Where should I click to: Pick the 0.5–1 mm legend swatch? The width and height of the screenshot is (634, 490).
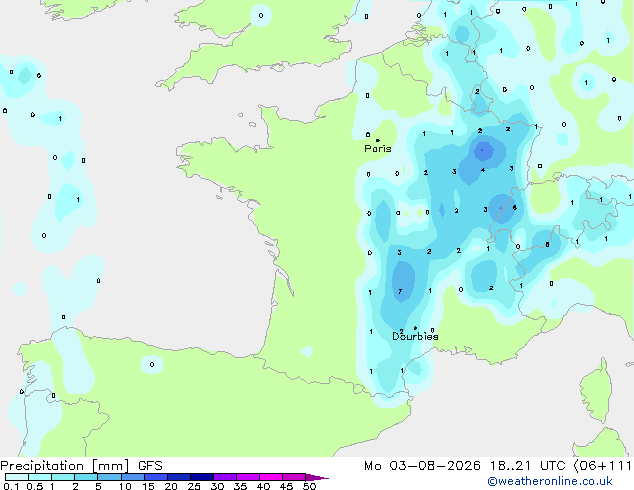tap(40, 477)
